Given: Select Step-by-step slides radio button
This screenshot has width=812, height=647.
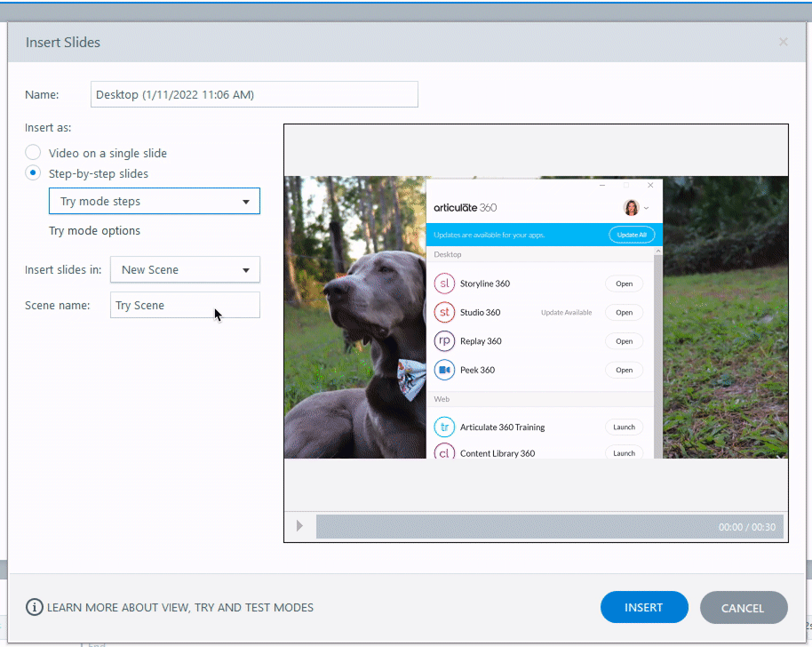Looking at the screenshot, I should [33, 173].
